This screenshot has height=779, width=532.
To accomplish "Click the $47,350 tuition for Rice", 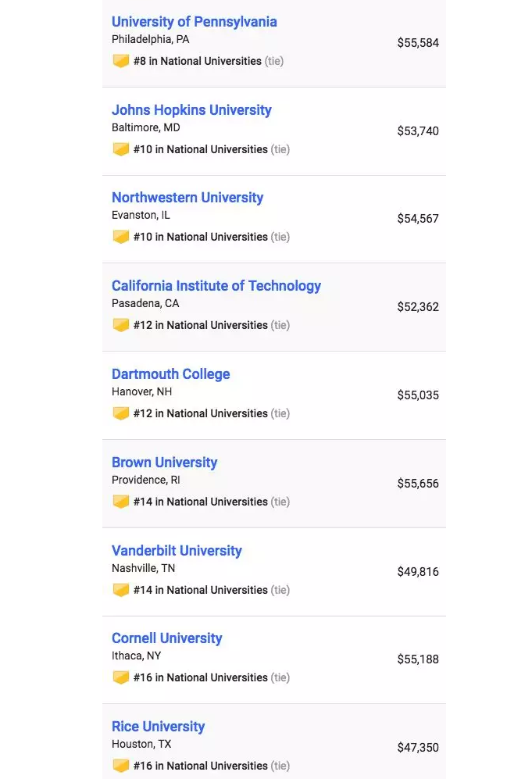I will pyautogui.click(x=418, y=747).
